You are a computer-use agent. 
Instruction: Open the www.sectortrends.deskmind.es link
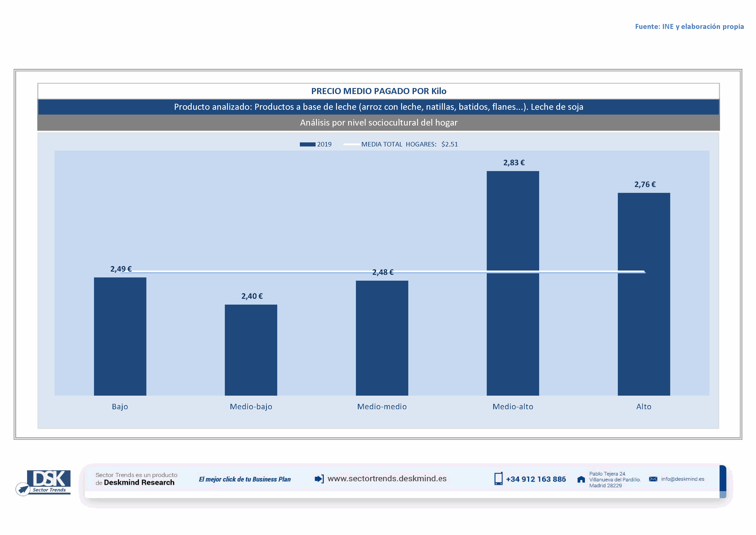pyautogui.click(x=387, y=479)
